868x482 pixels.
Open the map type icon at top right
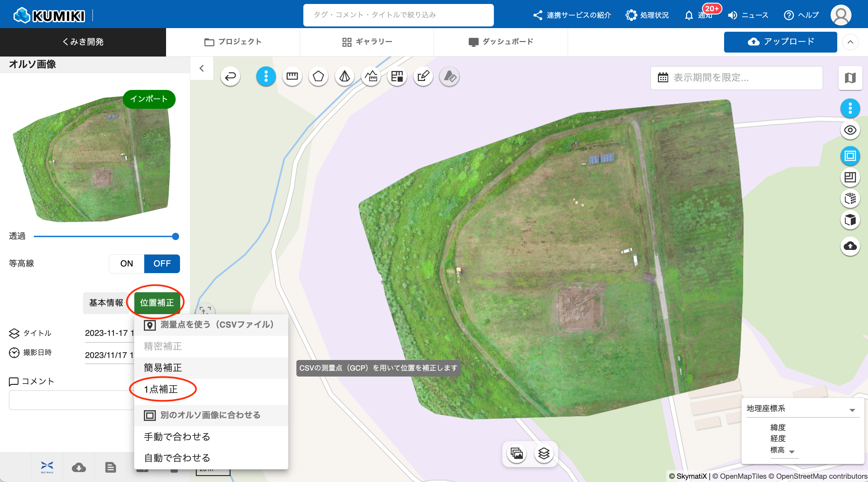[x=850, y=78]
